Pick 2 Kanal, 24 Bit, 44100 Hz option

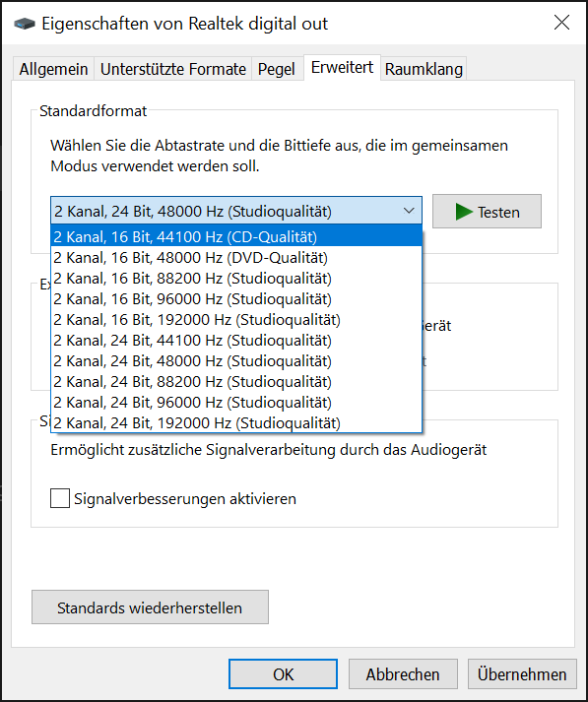(236, 340)
